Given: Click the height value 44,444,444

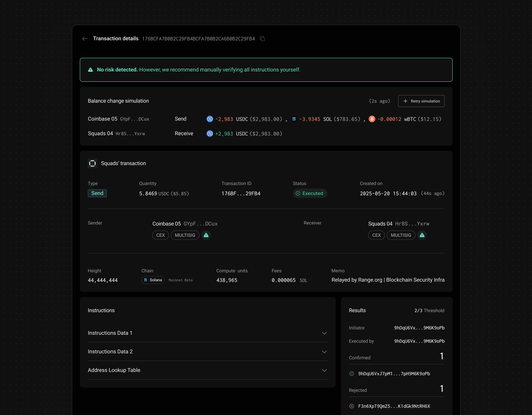Looking at the screenshot, I should [103, 280].
